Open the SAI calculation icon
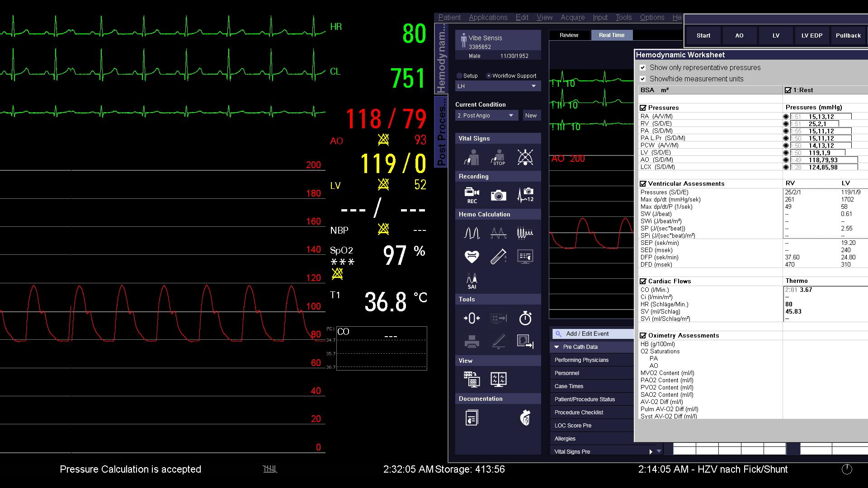The width and height of the screenshot is (868, 488). tap(472, 280)
